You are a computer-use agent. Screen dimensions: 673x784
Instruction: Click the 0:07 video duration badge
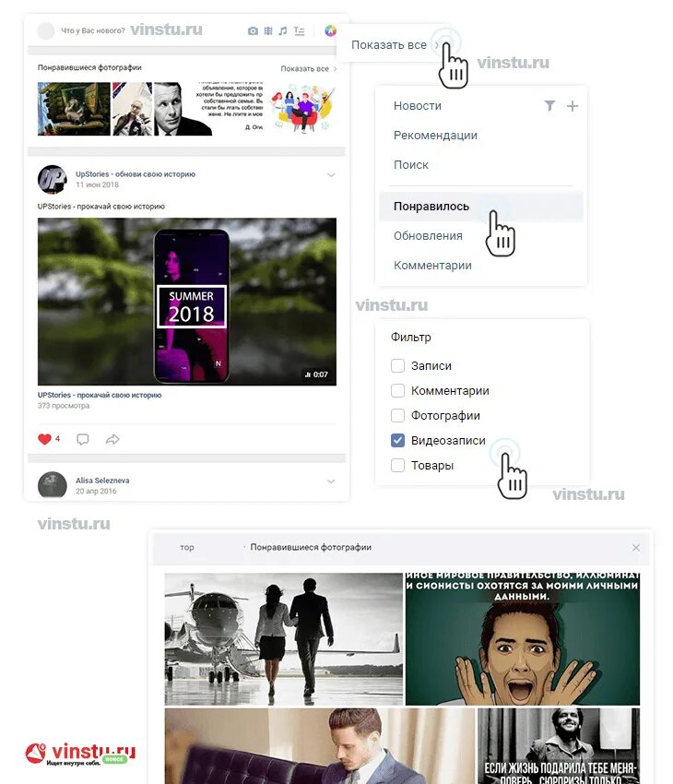click(316, 374)
